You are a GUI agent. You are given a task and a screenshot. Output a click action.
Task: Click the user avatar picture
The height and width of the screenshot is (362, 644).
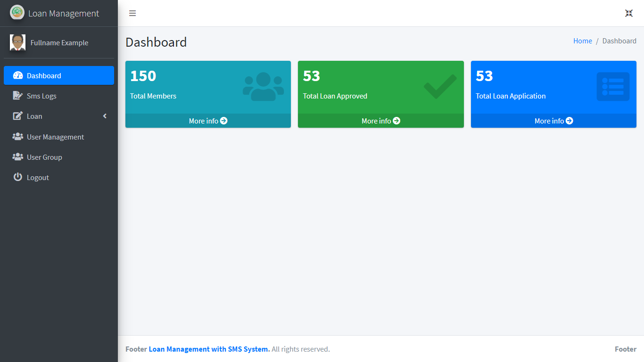tap(17, 42)
